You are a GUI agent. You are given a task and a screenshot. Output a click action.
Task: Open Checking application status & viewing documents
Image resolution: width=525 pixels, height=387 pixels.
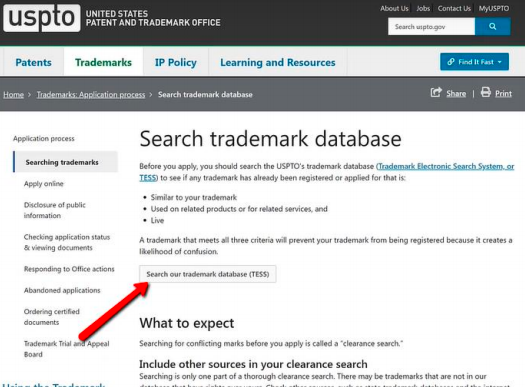pyautogui.click(x=67, y=242)
